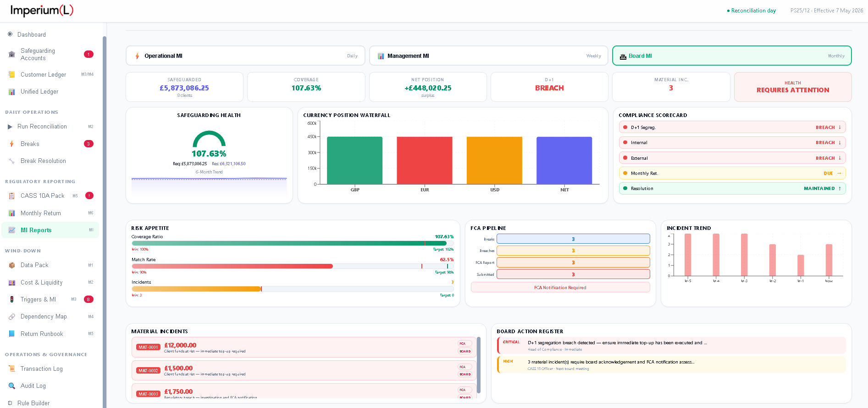Image resolution: width=868 pixels, height=408 pixels.
Task: Click the Cost & Liquidity icon
Action: 12,283
